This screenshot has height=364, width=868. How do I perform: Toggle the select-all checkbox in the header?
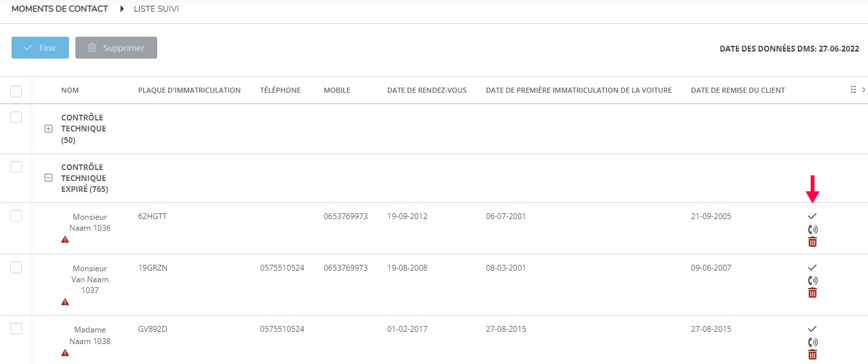[17, 91]
